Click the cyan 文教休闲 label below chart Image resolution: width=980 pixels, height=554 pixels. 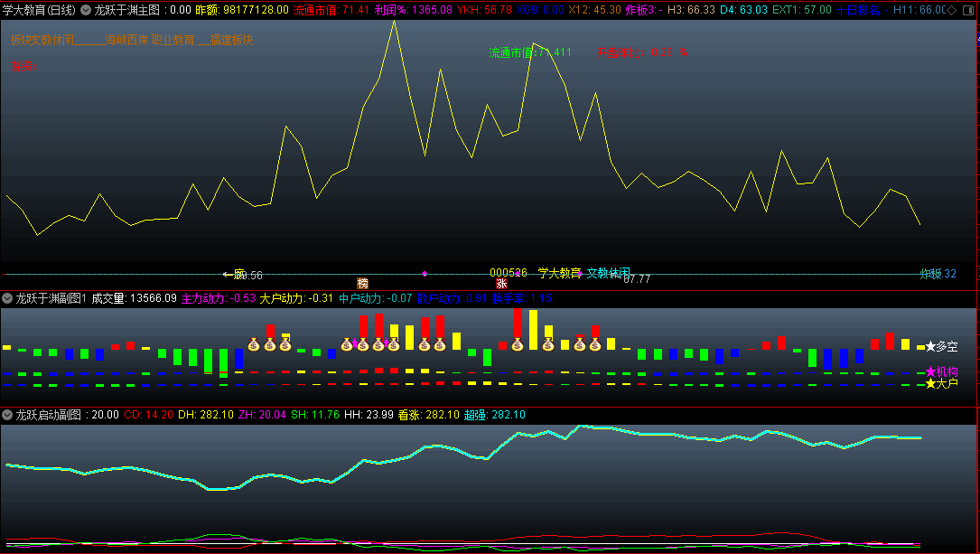tap(608, 273)
